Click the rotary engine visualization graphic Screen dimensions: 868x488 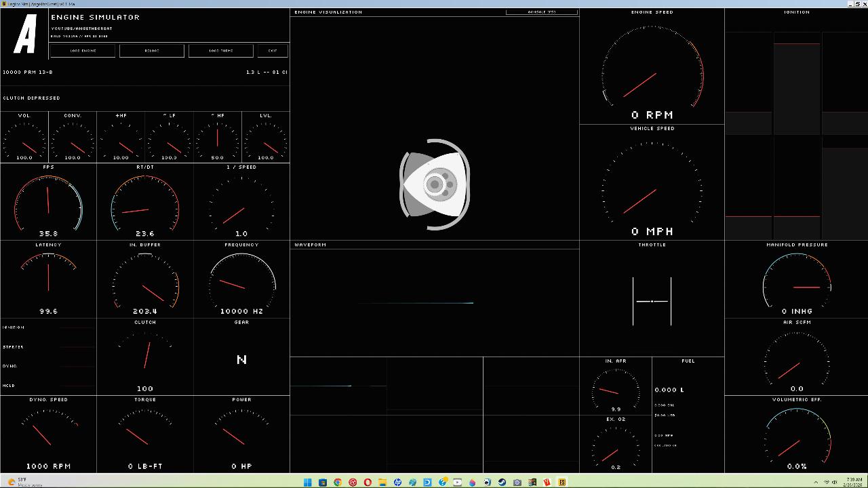point(435,184)
